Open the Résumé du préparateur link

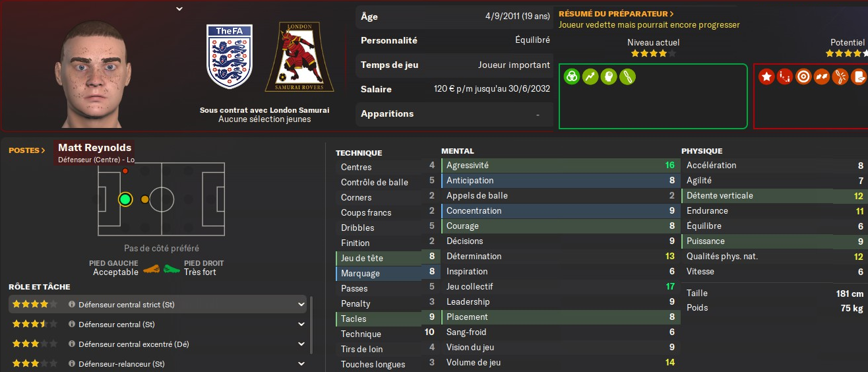[x=616, y=13]
